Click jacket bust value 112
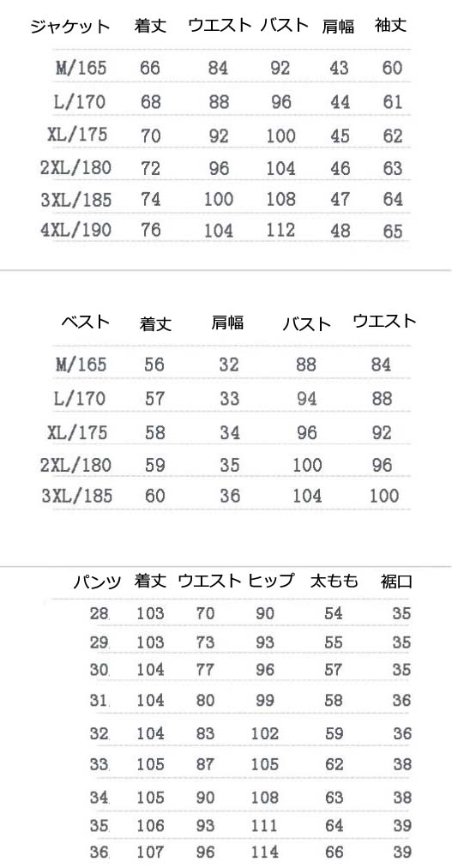 pyautogui.click(x=281, y=230)
